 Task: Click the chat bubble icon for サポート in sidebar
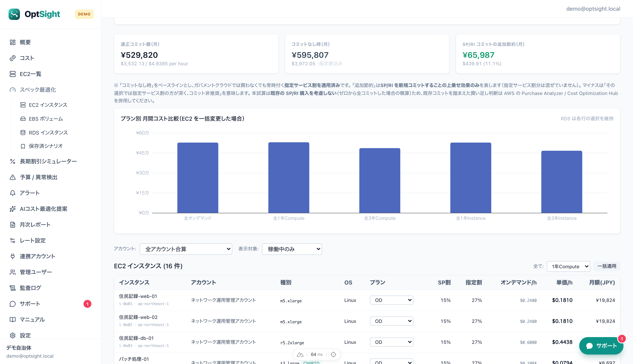[x=13, y=304]
